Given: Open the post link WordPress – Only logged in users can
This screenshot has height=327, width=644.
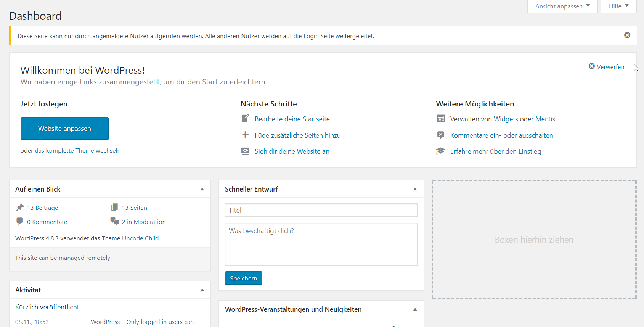Looking at the screenshot, I should click(142, 322).
